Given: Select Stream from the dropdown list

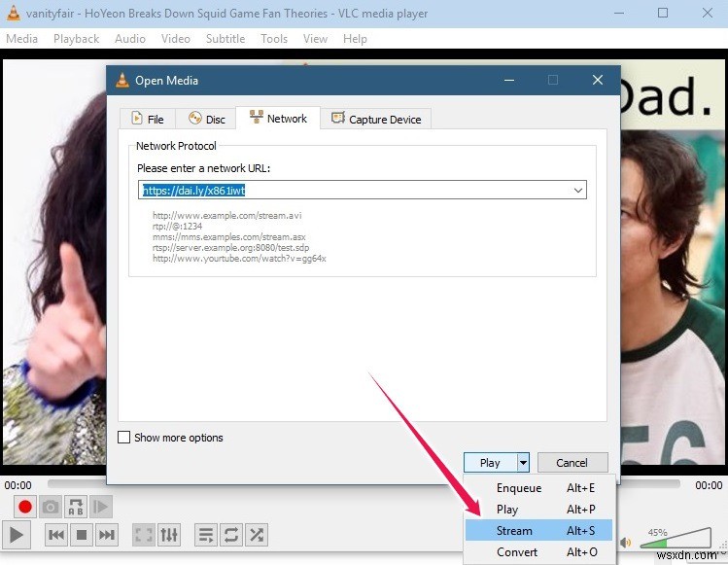Looking at the screenshot, I should coord(538,531).
